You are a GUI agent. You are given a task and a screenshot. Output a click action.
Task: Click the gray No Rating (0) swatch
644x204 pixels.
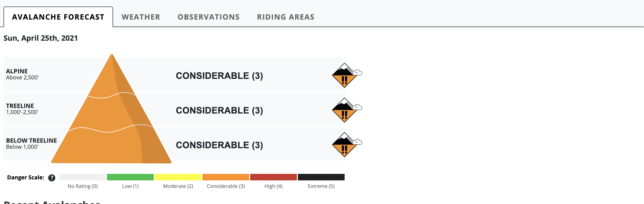click(x=83, y=177)
